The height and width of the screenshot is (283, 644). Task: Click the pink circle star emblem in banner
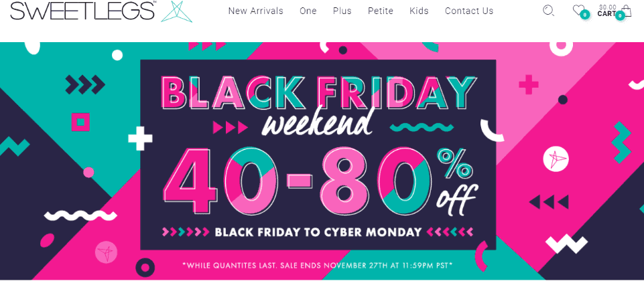coord(107,253)
